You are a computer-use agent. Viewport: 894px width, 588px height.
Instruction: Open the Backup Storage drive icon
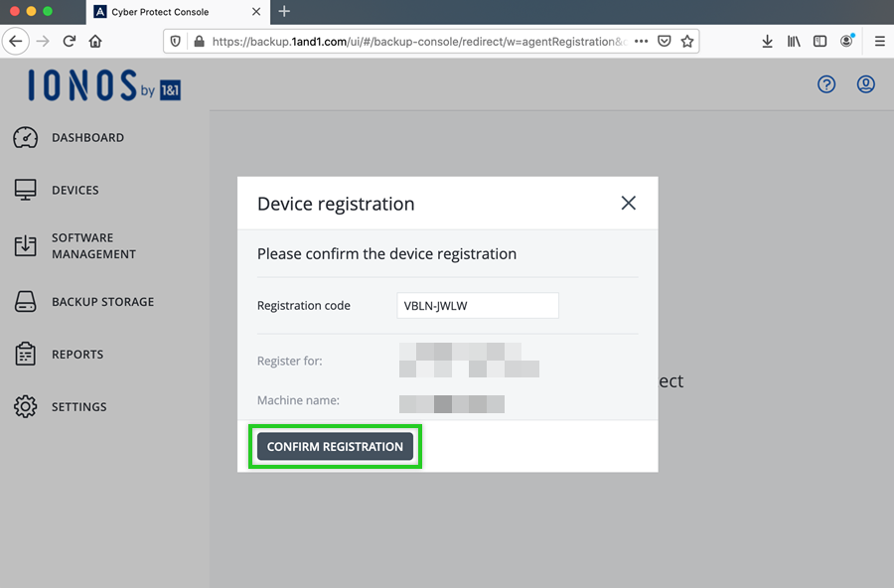click(25, 302)
